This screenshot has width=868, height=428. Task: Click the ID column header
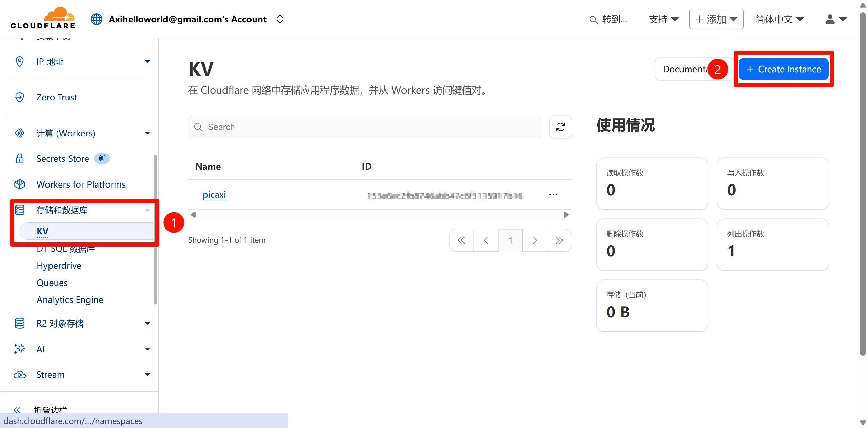(x=367, y=167)
